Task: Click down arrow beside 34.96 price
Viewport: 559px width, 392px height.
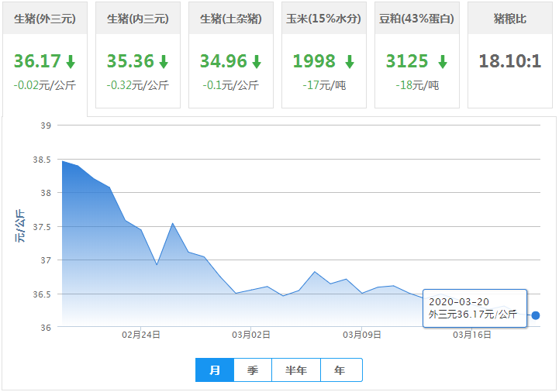Action: coord(257,62)
